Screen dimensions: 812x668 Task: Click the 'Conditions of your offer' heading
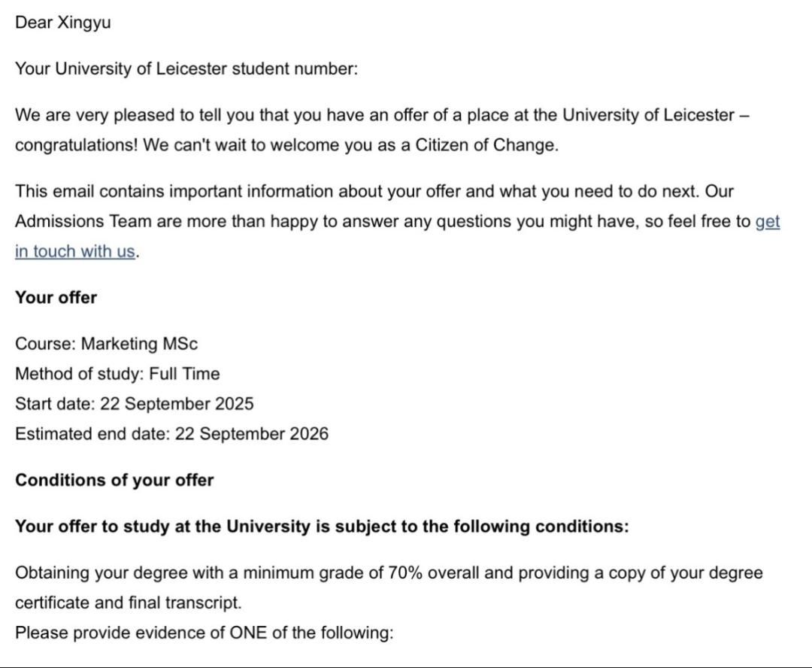click(114, 480)
